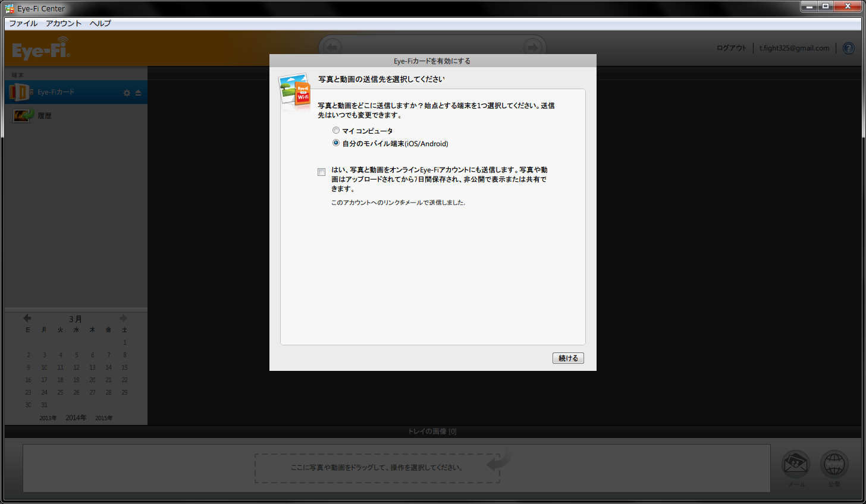The height and width of the screenshot is (504, 866).
Task: Select the マイ コンピュータ radio button
Action: 336,131
